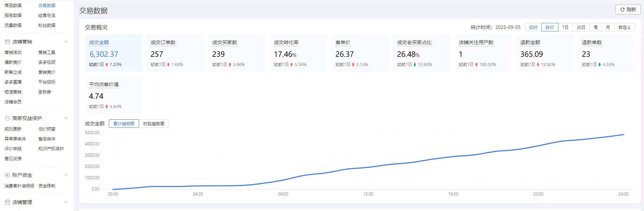Open 膨胀券 in sidebar
This screenshot has height=211, width=644.
(x=45, y=92)
